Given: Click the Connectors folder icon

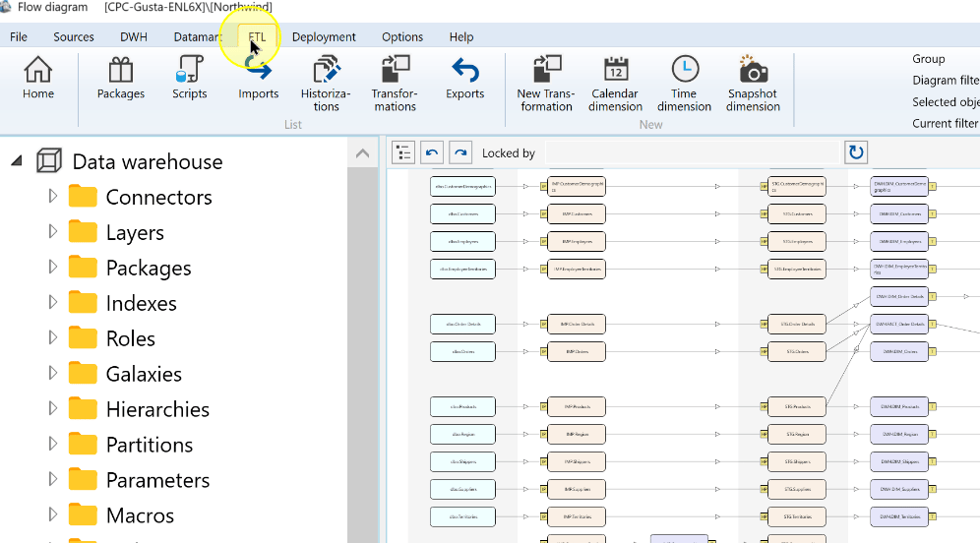Looking at the screenshot, I should pyautogui.click(x=83, y=196).
